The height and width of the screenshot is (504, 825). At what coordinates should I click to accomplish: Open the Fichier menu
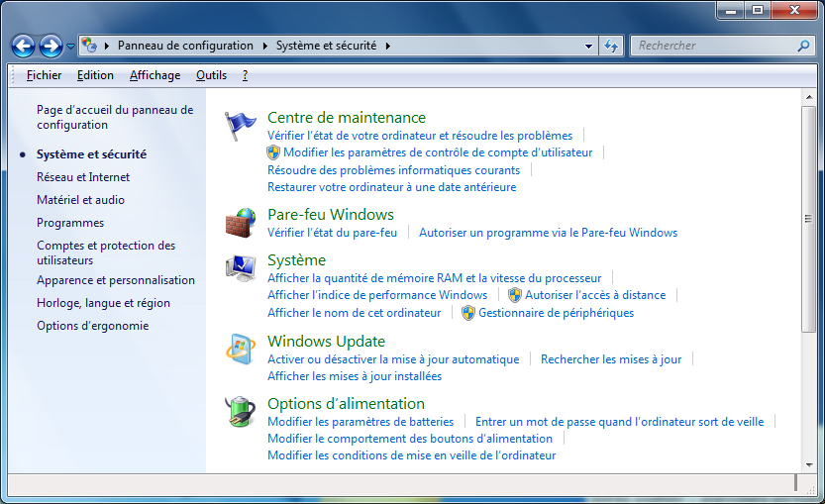(x=45, y=75)
